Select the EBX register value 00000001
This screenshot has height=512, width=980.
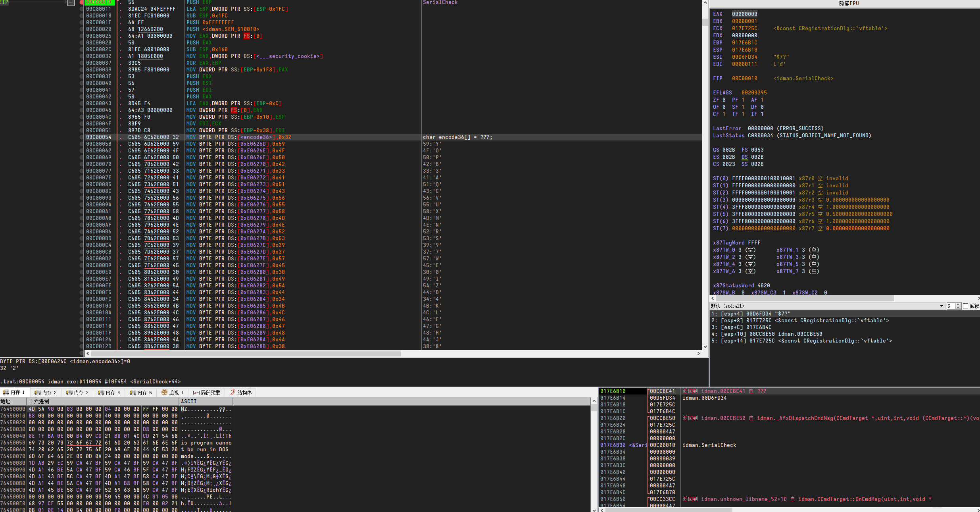[x=744, y=21]
